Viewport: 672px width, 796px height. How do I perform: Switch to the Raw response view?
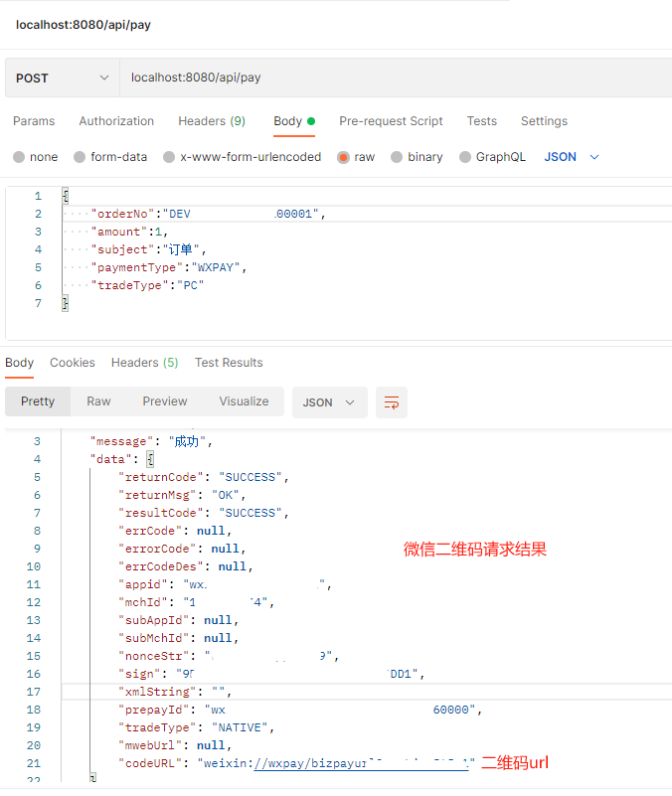pyautogui.click(x=98, y=401)
